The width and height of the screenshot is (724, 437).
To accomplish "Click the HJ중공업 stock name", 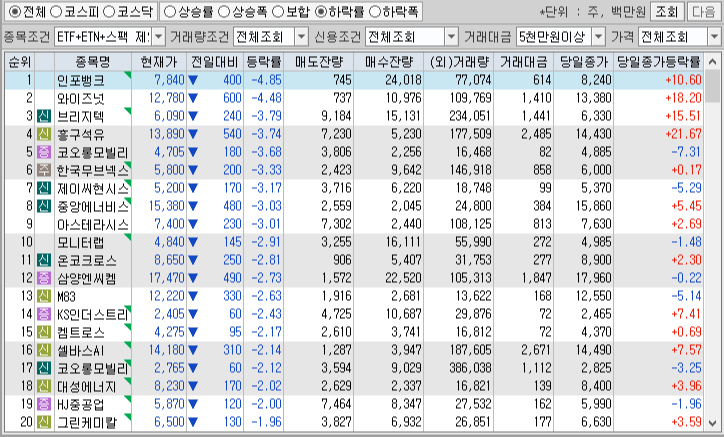I will tap(80, 404).
